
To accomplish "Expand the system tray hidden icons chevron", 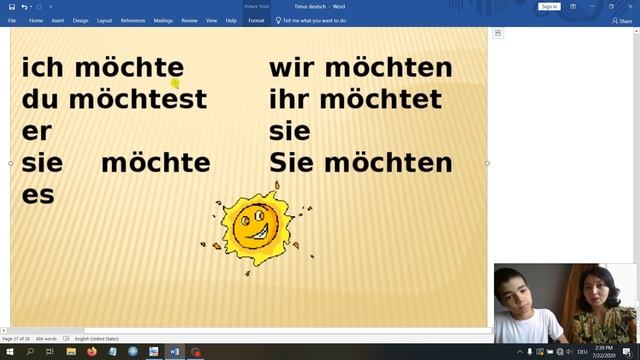I will tap(520, 351).
